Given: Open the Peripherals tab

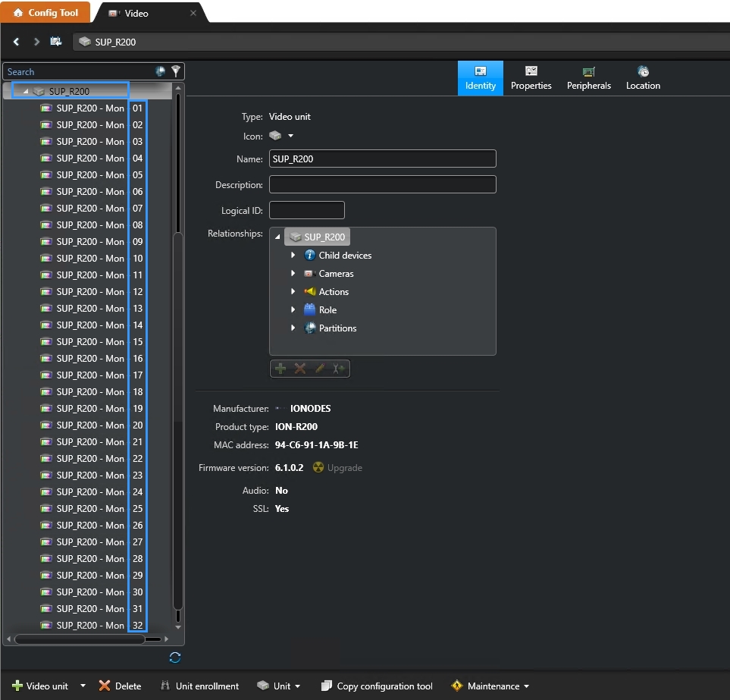Looking at the screenshot, I should (x=588, y=78).
